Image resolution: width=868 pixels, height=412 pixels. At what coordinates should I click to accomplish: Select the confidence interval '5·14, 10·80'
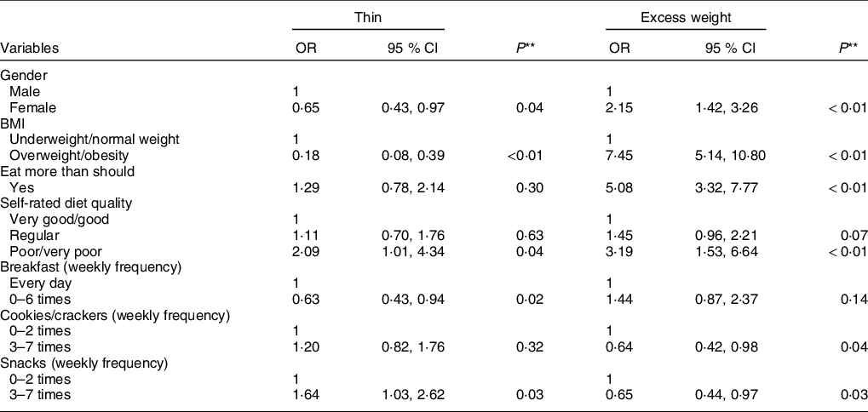[732, 154]
